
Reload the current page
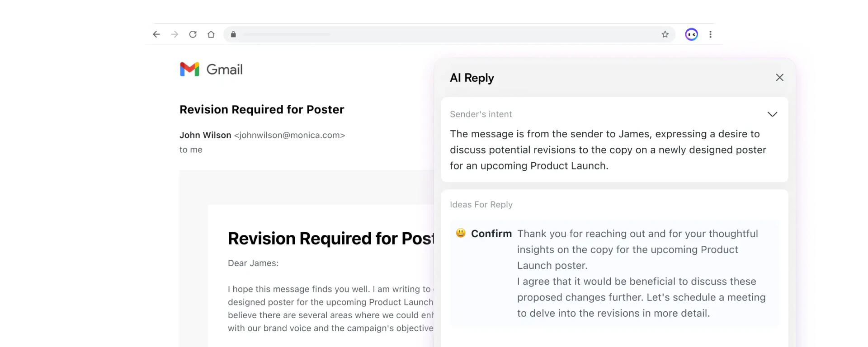193,34
